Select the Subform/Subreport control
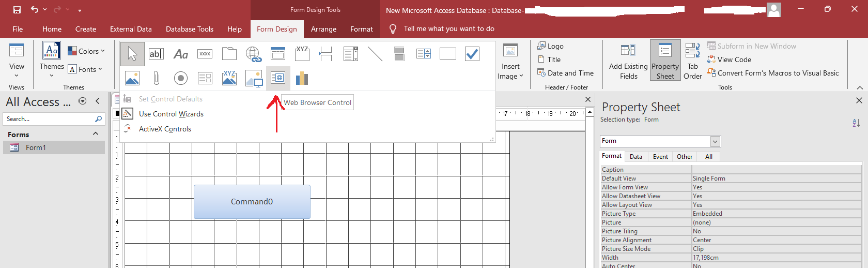Viewport: 868px width, 268px height. click(x=205, y=78)
